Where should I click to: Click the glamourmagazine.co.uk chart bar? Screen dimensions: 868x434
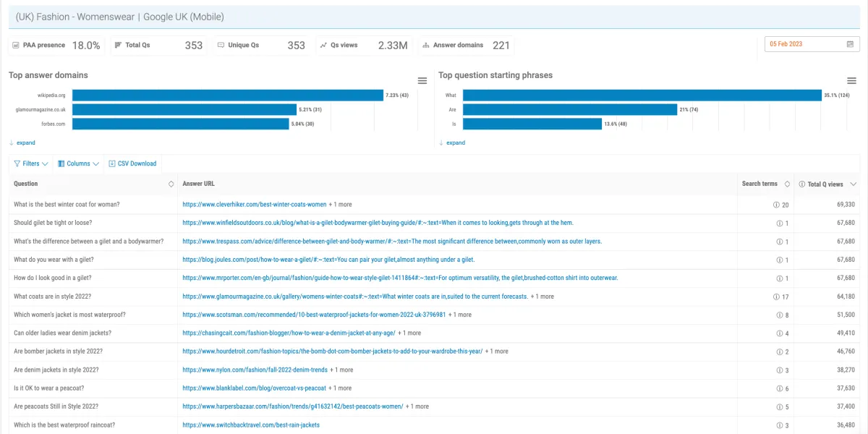coord(184,109)
